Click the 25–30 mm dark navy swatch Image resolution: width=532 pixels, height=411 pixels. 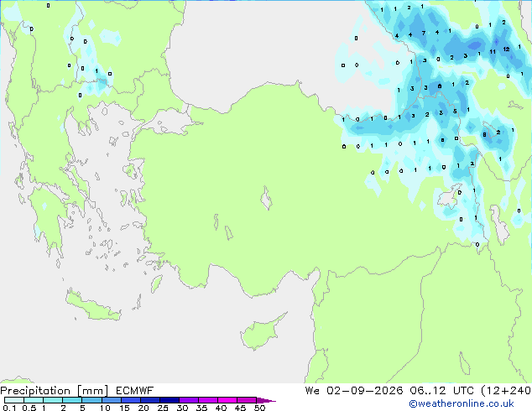pos(169,400)
